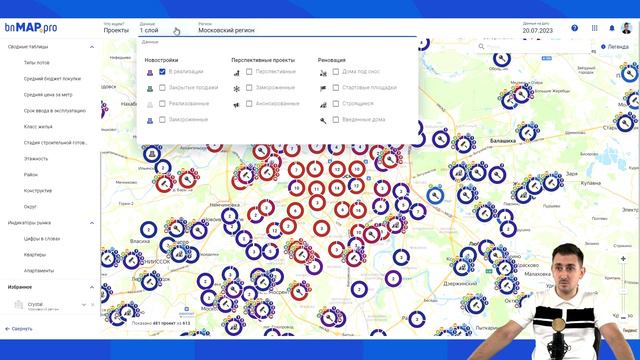This screenshot has height=360, width=640.
Task: Click the 'В реализации' building icon
Action: coord(150,73)
